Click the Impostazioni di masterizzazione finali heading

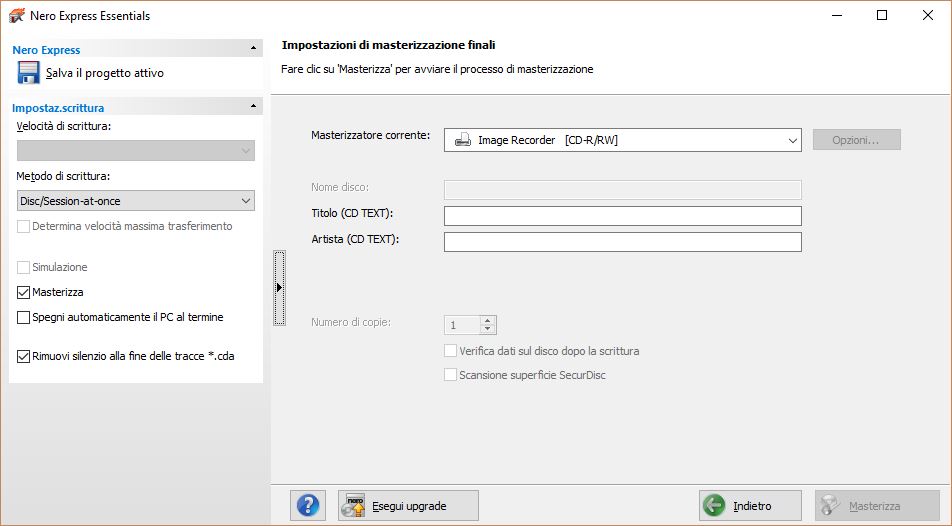click(x=389, y=45)
